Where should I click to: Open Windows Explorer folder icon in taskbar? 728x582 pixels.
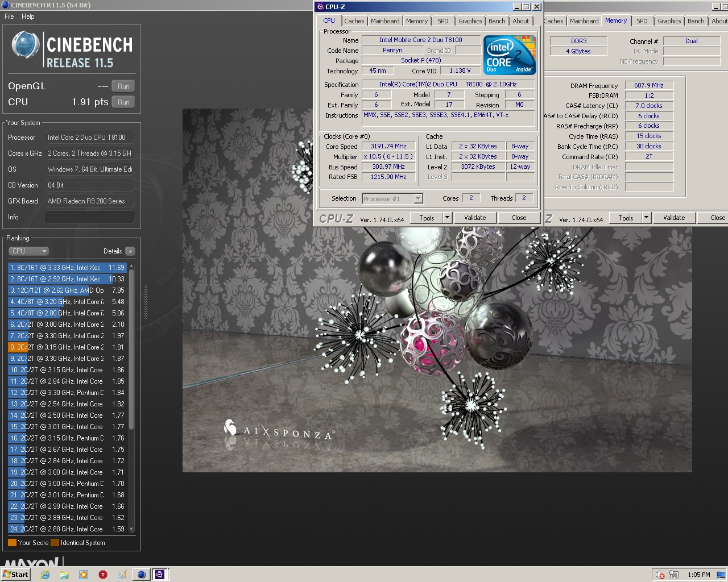(64, 575)
